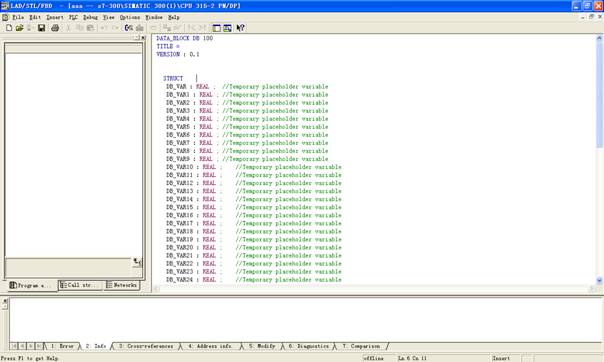
Task: Click the Download to PLC icon
Action: coord(139,28)
